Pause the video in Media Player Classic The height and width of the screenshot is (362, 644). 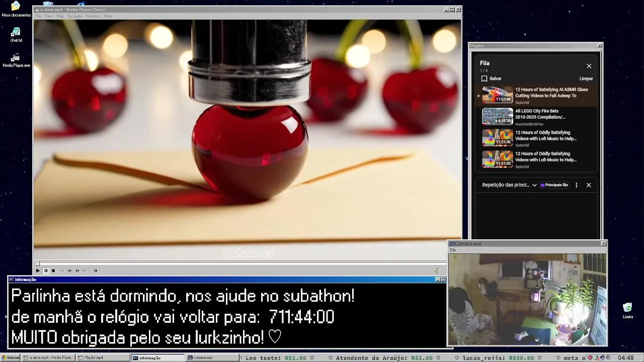[x=45, y=270]
